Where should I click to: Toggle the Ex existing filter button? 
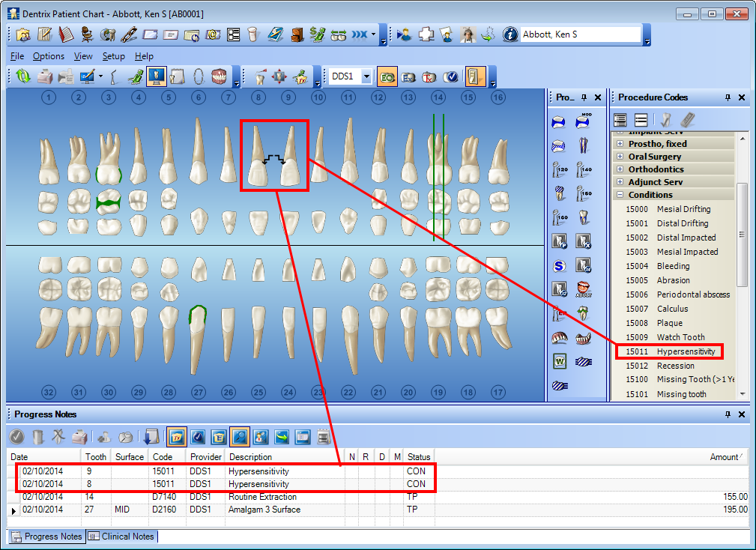(x=408, y=76)
